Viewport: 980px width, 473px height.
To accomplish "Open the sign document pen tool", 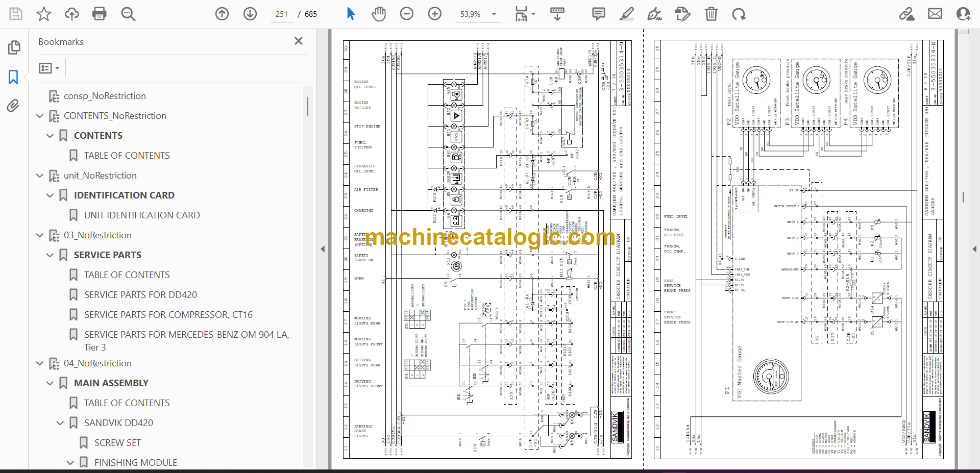I will point(654,14).
